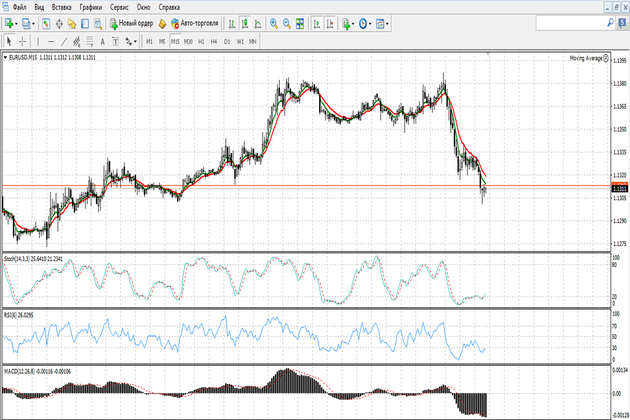Click the zoom out magnifier icon

288,23
